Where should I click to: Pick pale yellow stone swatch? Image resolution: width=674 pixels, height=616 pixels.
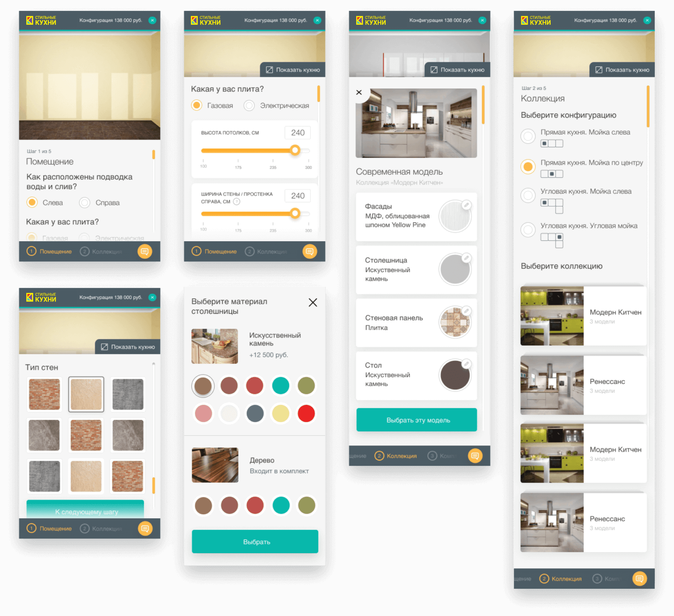[281, 413]
